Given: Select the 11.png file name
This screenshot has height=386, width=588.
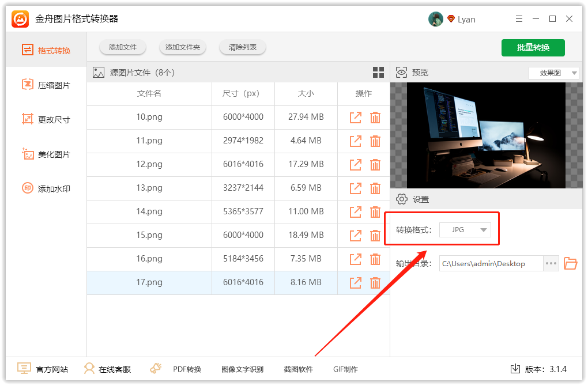Looking at the screenshot, I should tap(149, 141).
